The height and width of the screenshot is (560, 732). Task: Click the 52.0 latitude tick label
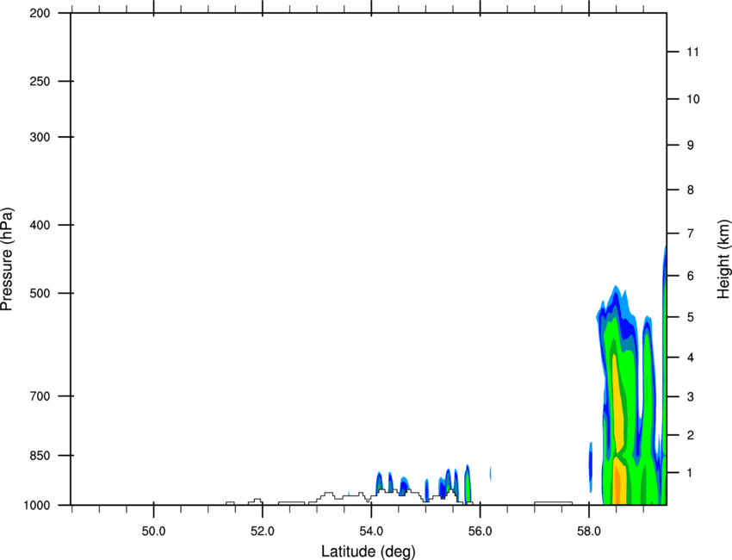pos(263,531)
